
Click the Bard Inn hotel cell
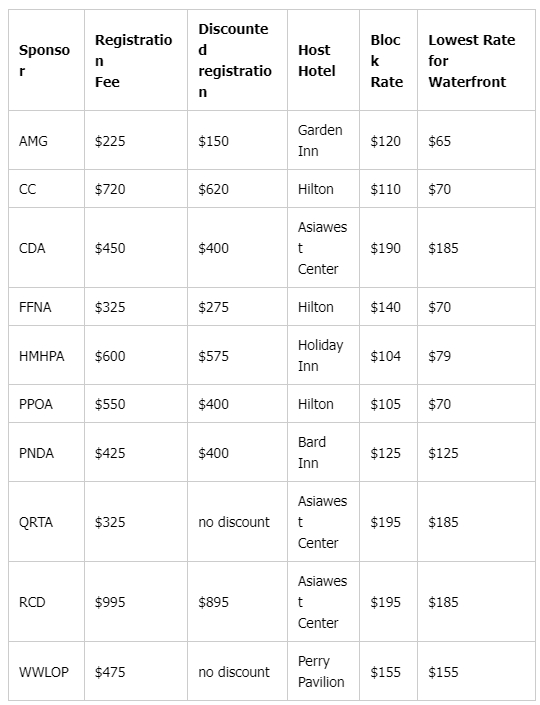[324, 452]
